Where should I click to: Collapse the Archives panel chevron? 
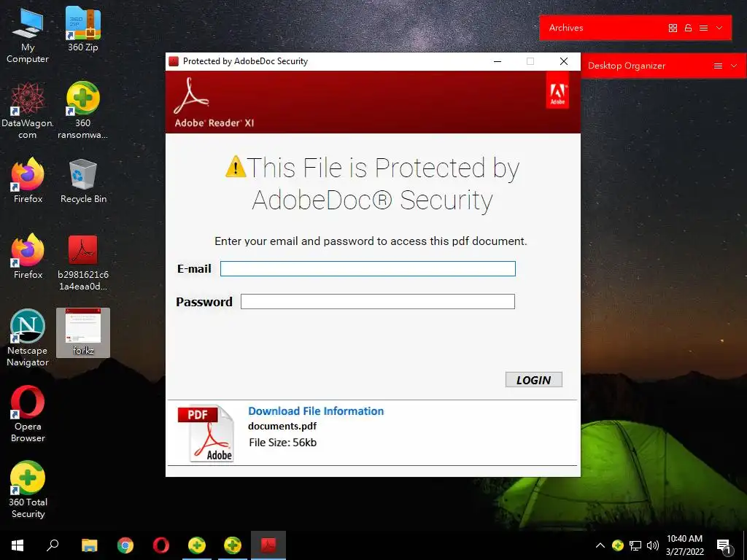719,28
